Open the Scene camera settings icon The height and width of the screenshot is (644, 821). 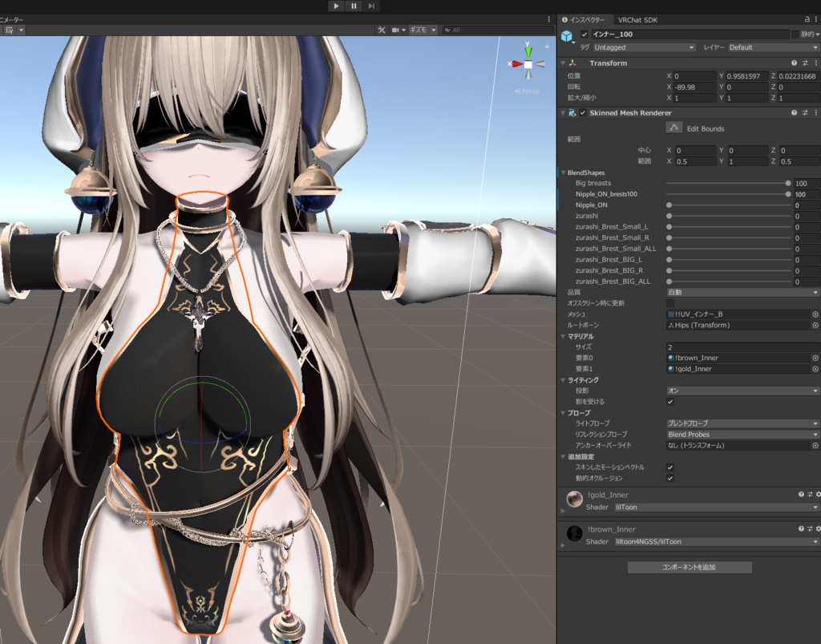coord(396,30)
